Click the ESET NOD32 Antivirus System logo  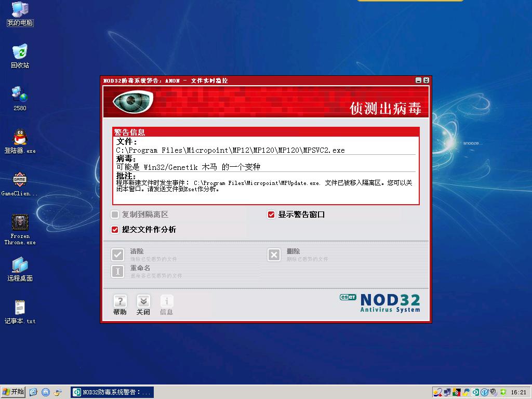(x=380, y=303)
